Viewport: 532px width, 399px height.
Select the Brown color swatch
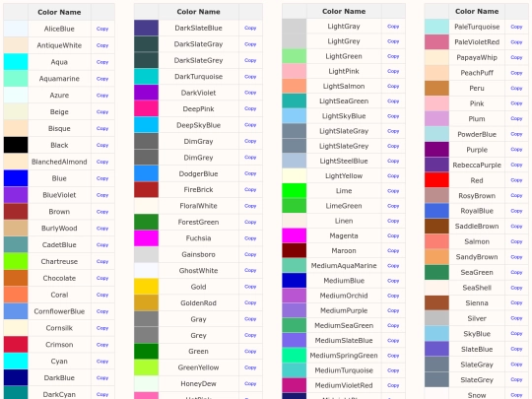click(16, 212)
